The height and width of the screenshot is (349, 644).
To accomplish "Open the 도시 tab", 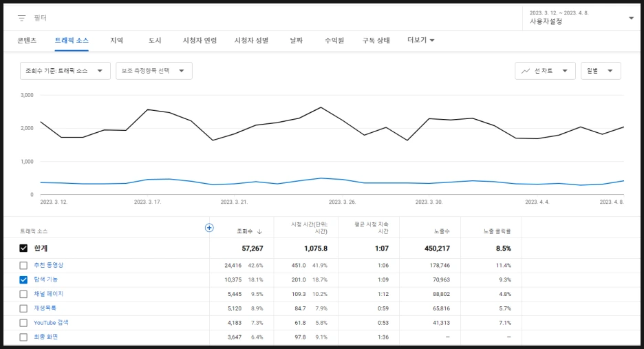I will click(x=155, y=41).
